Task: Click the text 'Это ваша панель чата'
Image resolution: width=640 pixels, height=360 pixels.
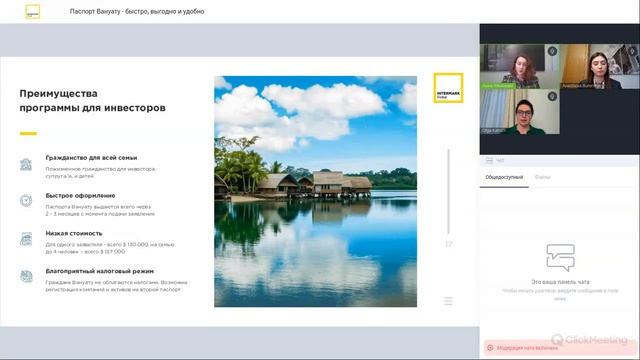Action: point(560,282)
